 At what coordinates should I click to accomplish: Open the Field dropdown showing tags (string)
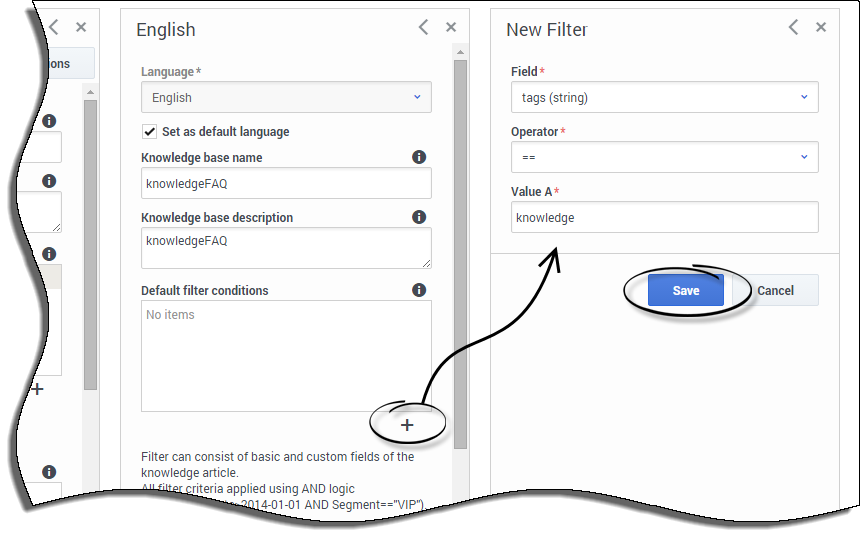pyautogui.click(x=664, y=98)
